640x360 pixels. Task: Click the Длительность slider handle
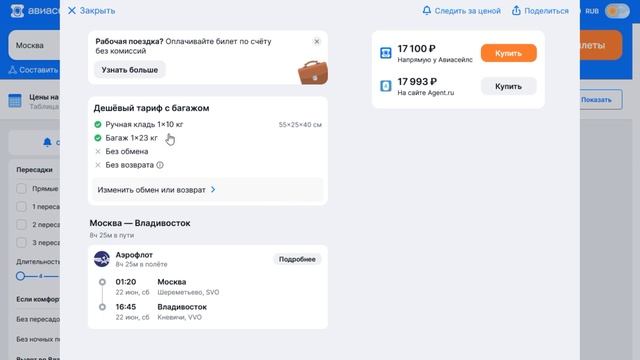(x=20, y=276)
